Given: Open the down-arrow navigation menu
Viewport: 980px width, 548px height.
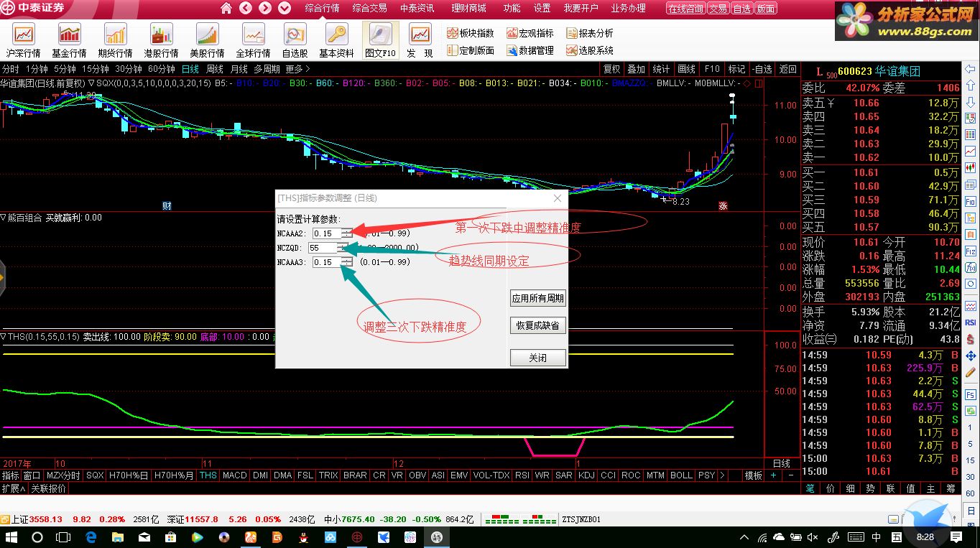Looking at the screenshot, I should pos(285,8).
